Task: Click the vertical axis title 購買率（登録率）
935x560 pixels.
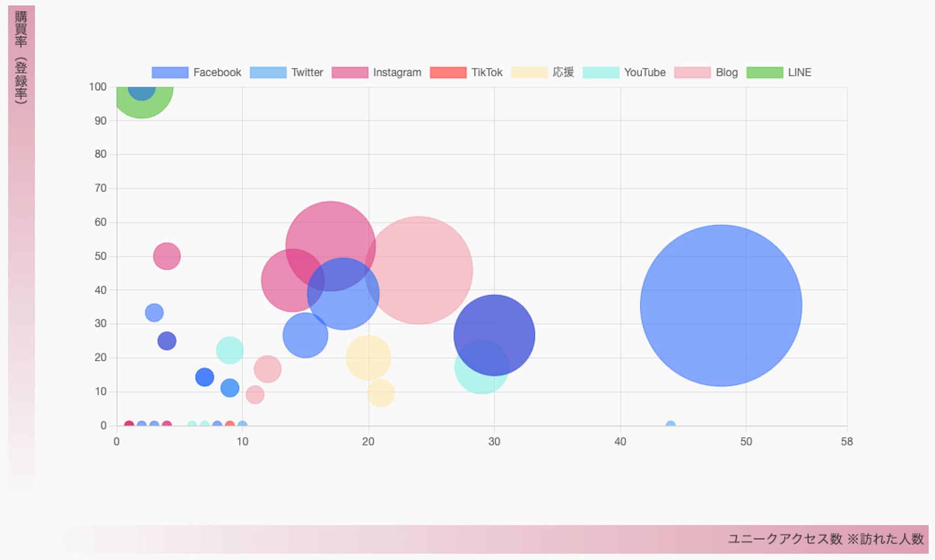Action: [21, 58]
